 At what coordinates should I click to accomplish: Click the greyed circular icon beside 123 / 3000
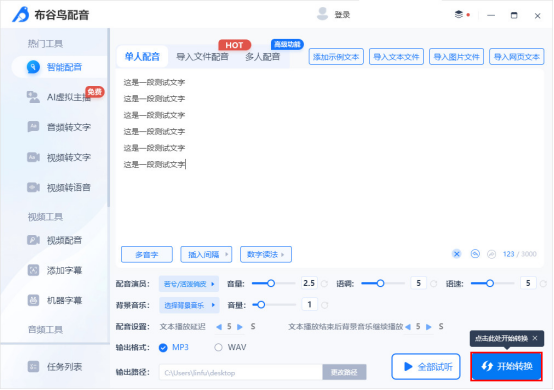[491, 254]
